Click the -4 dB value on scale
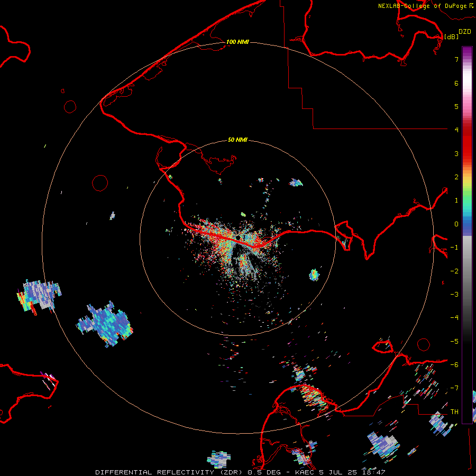476x476 pixels. (454, 318)
